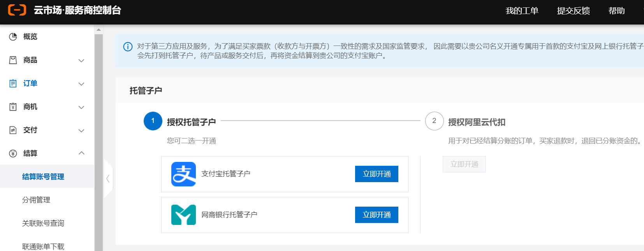Screen dimensions: 644x251
Task: Expand the 订单 menu chevron
Action: 81,84
